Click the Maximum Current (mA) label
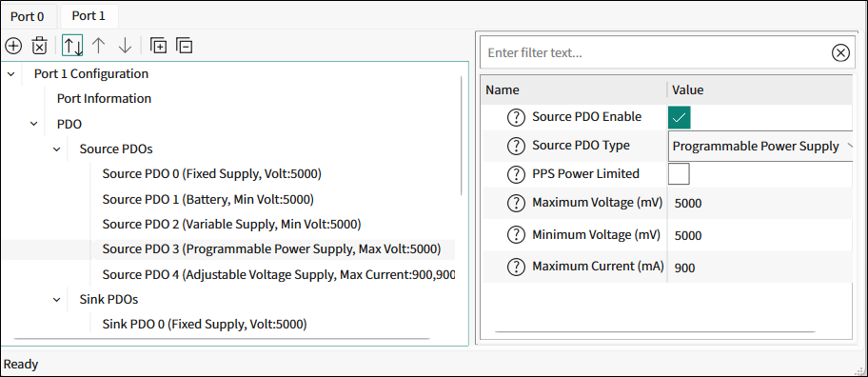Screen dimensions: 868x377 click(x=598, y=267)
